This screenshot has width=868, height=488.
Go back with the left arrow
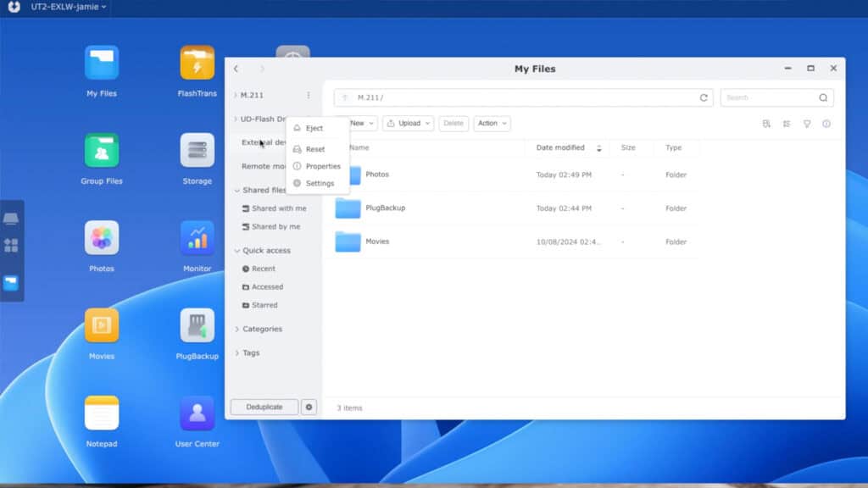point(236,69)
